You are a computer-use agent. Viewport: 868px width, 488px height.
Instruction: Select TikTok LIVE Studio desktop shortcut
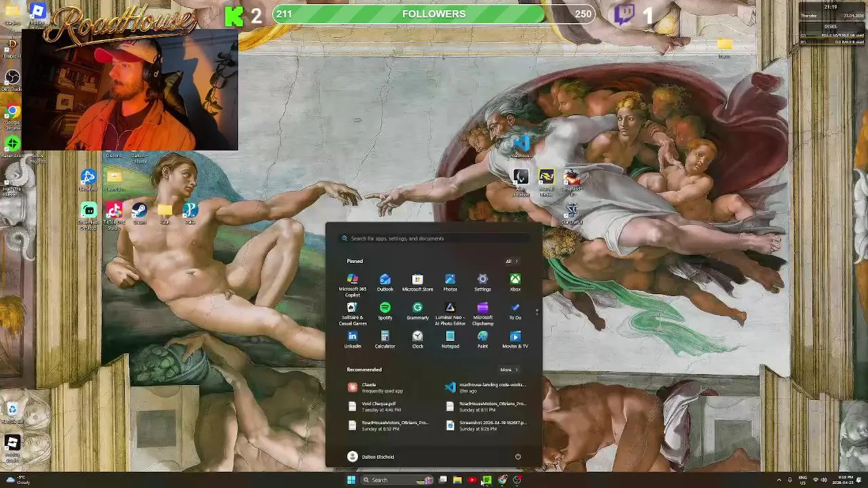click(x=114, y=216)
